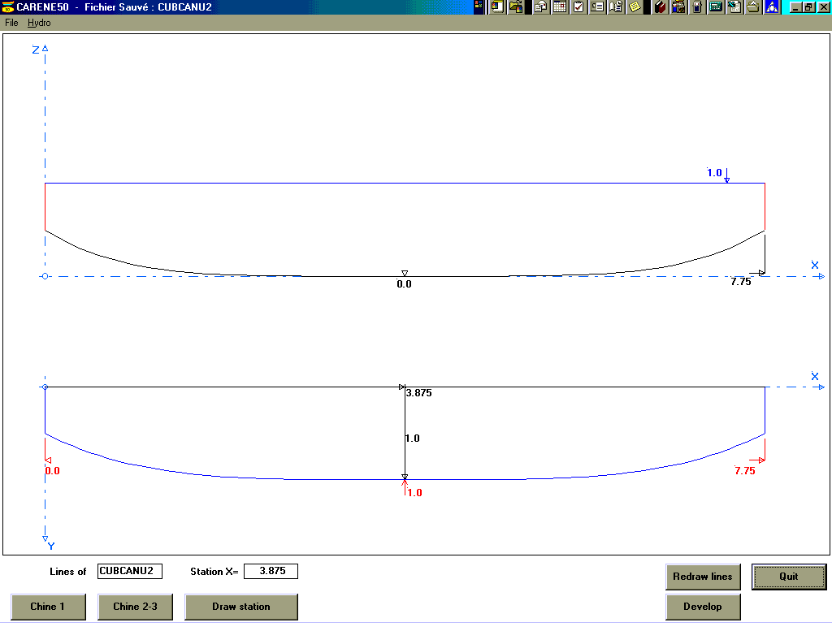The image size is (832, 644).
Task: Click the yellow New Note icon
Action: [635, 7]
